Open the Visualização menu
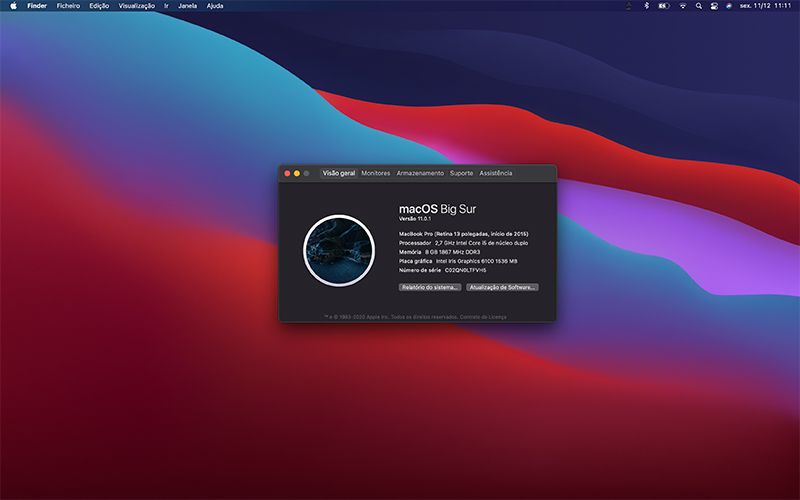Image resolution: width=800 pixels, height=500 pixels. (x=136, y=6)
